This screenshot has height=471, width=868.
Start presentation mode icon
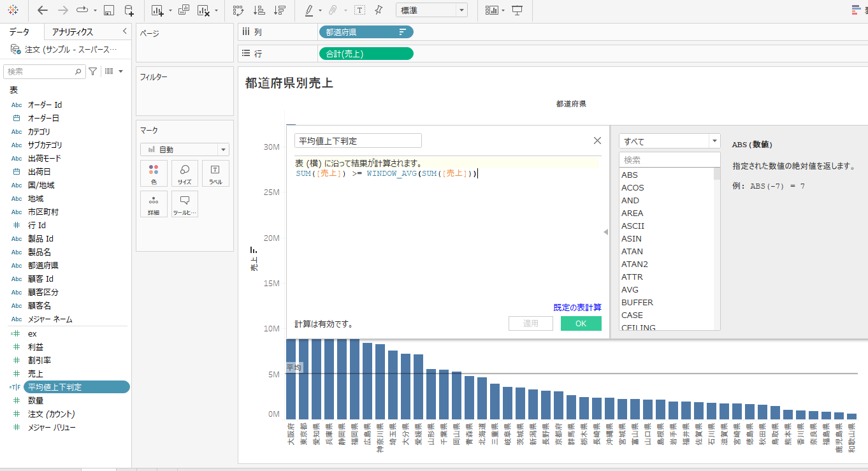tap(517, 10)
